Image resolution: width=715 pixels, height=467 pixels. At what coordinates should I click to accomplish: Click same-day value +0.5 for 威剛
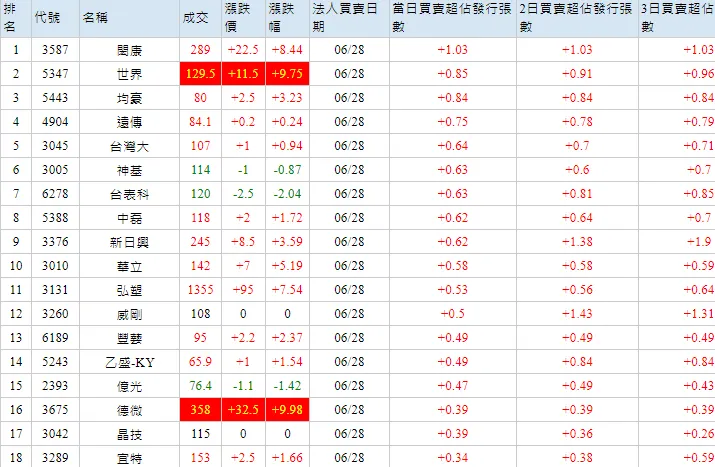(x=452, y=314)
